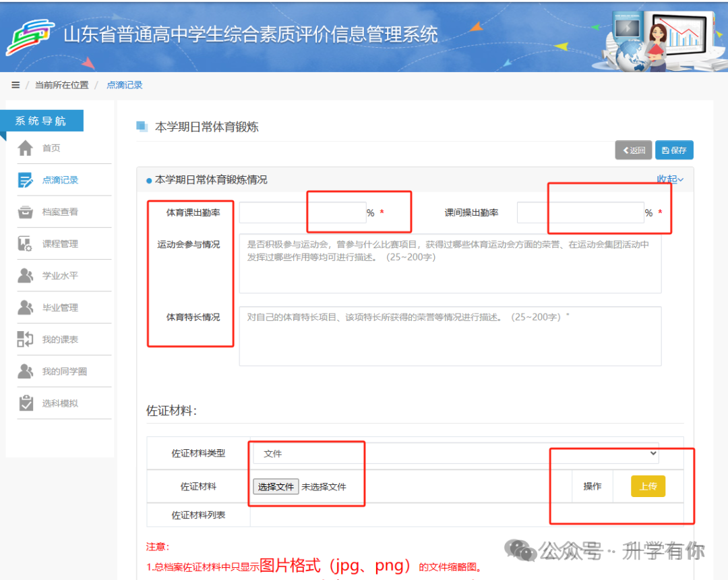728x580 pixels.
Task: Select the 学业水平 person icon
Action: coord(24,275)
